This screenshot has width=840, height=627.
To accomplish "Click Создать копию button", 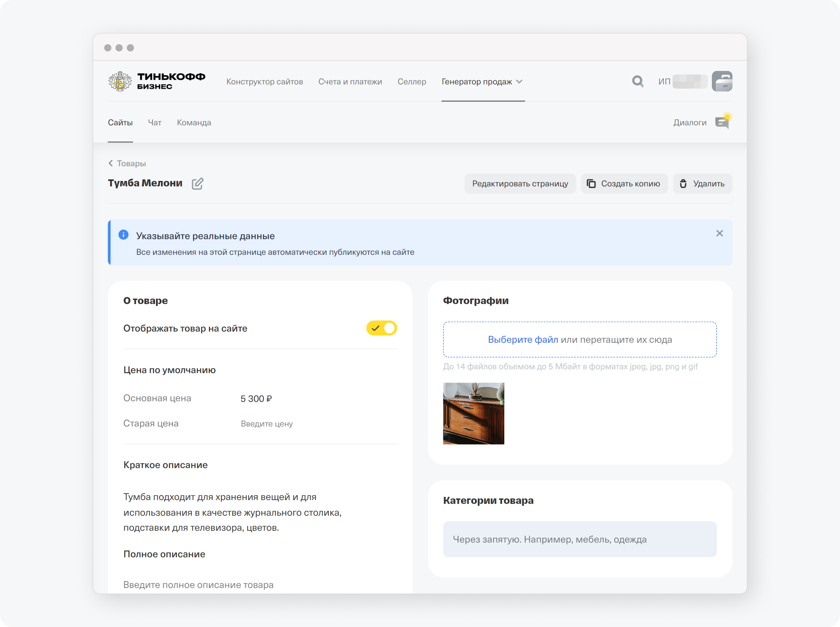I will coord(624,184).
